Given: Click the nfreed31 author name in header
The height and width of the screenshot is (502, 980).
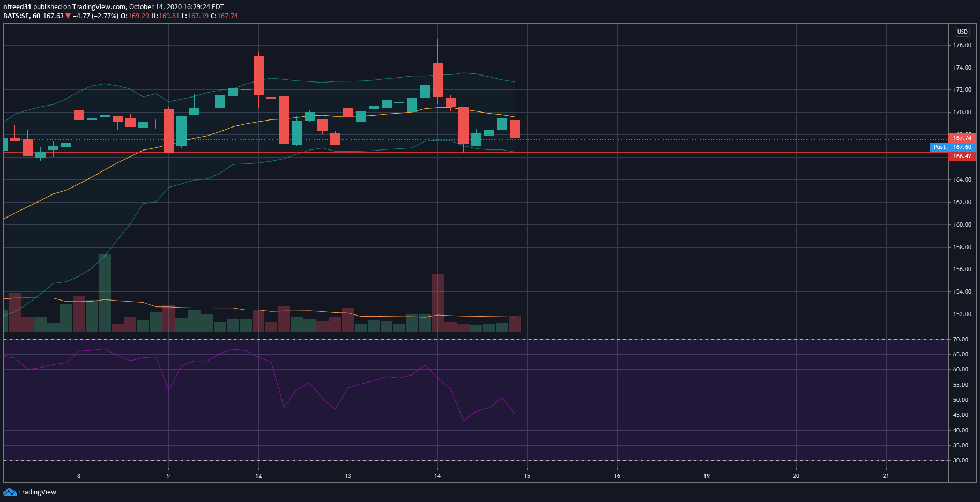Looking at the screenshot, I should tap(17, 7).
